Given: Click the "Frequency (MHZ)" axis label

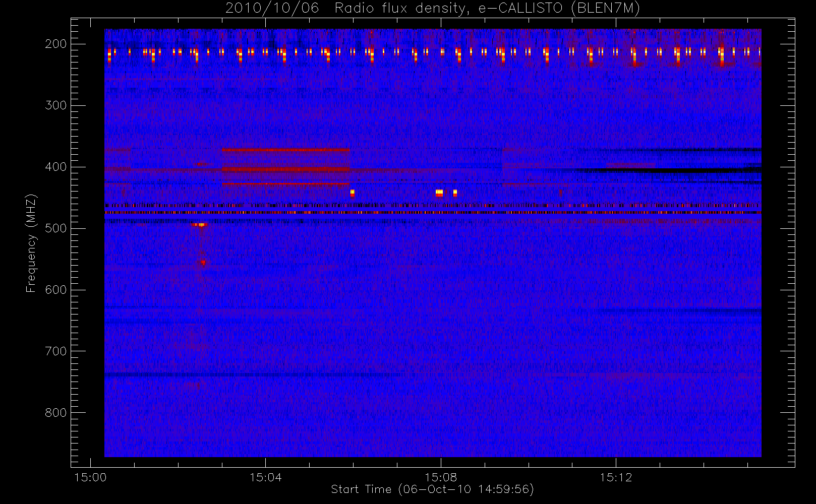Looking at the screenshot, I should (x=31, y=243).
